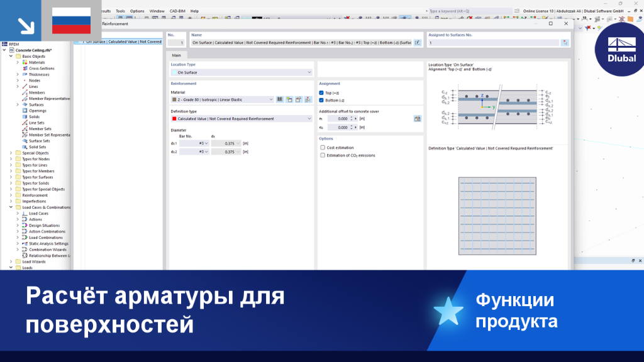The width and height of the screenshot is (644, 362).
Task: Select Relationship Between Load Cases item
Action: coord(49,256)
